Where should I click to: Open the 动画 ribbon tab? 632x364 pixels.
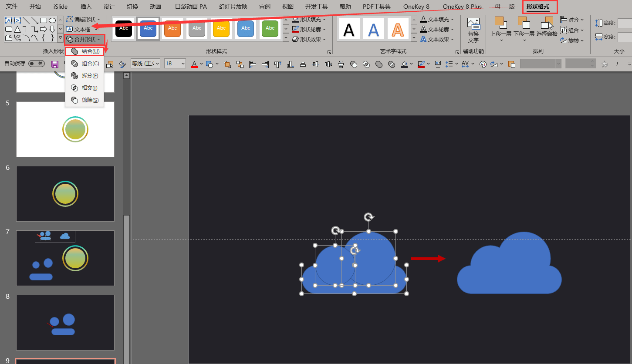pos(155,7)
